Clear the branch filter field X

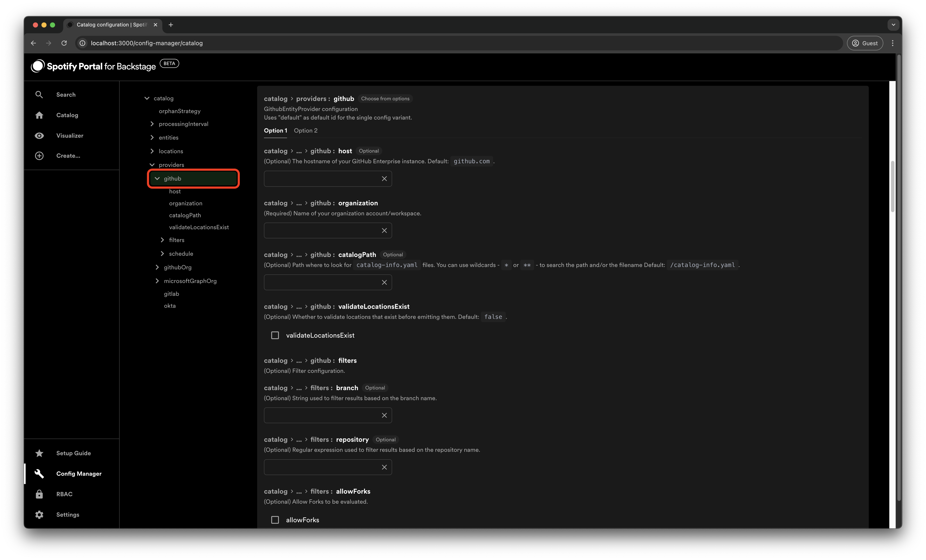pyautogui.click(x=384, y=415)
